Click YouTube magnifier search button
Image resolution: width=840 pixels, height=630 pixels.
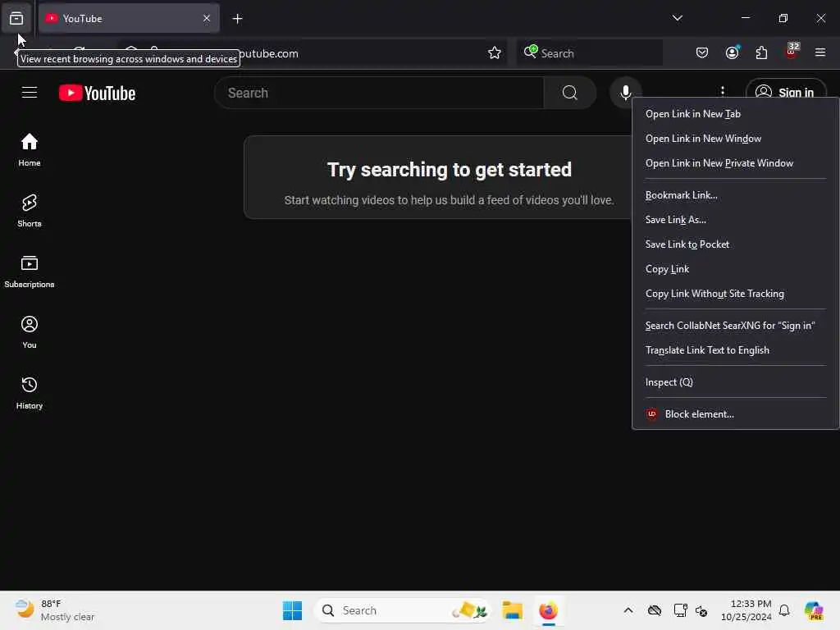pos(570,93)
